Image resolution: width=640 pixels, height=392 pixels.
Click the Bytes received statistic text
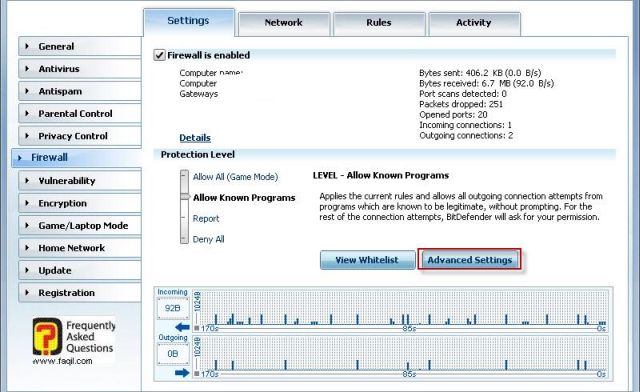[x=487, y=83]
